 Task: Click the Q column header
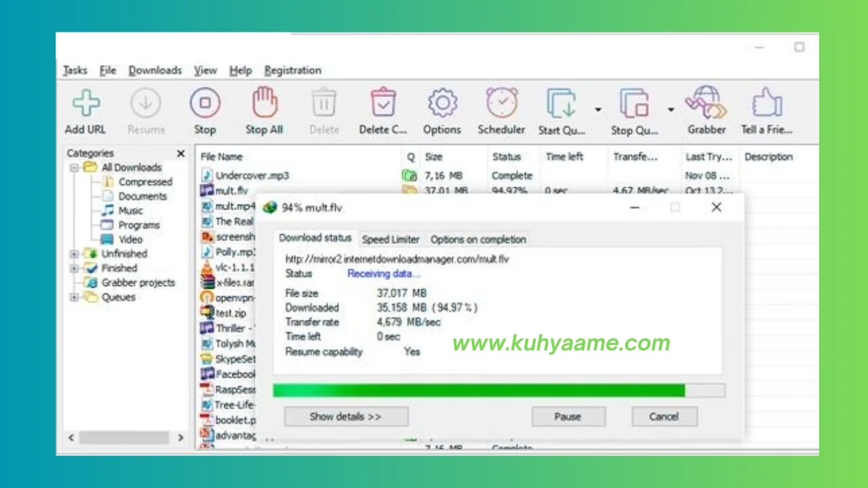[x=410, y=157]
